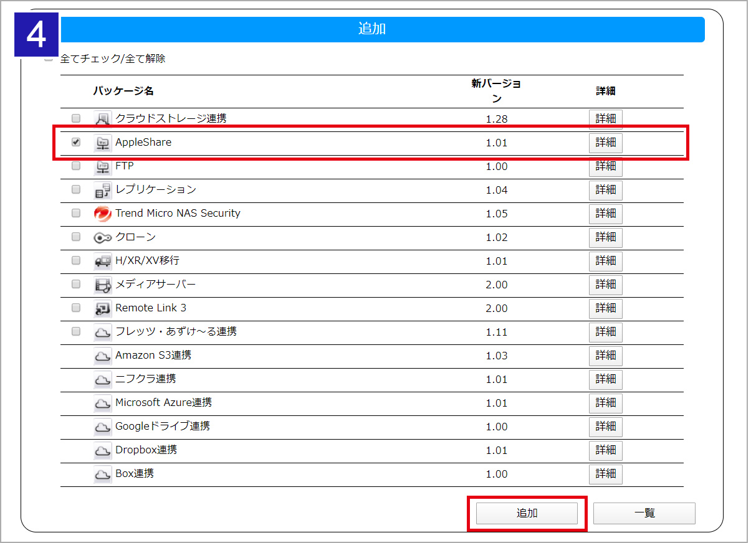Click the Googleドライブ連携 package name
The width and height of the screenshot is (756, 543).
tap(163, 426)
